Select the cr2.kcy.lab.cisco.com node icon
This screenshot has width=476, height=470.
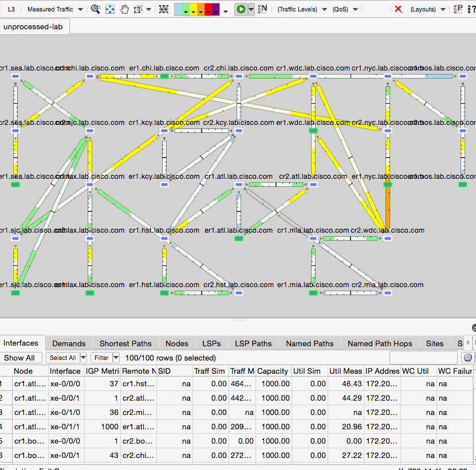(x=239, y=131)
